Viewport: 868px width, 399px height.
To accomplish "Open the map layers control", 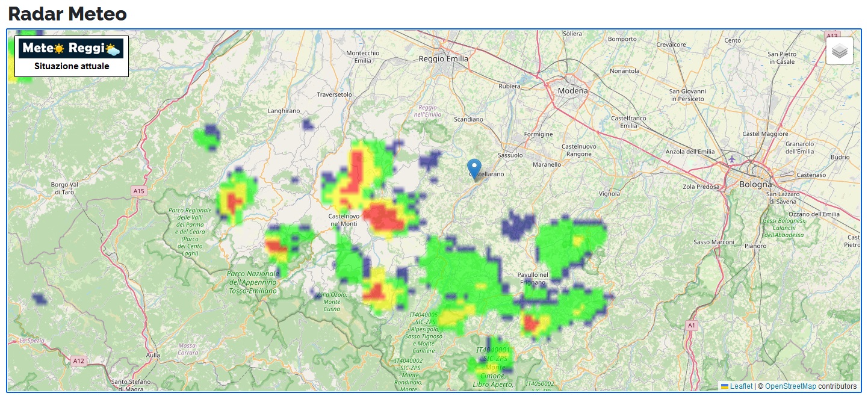I will tap(840, 51).
